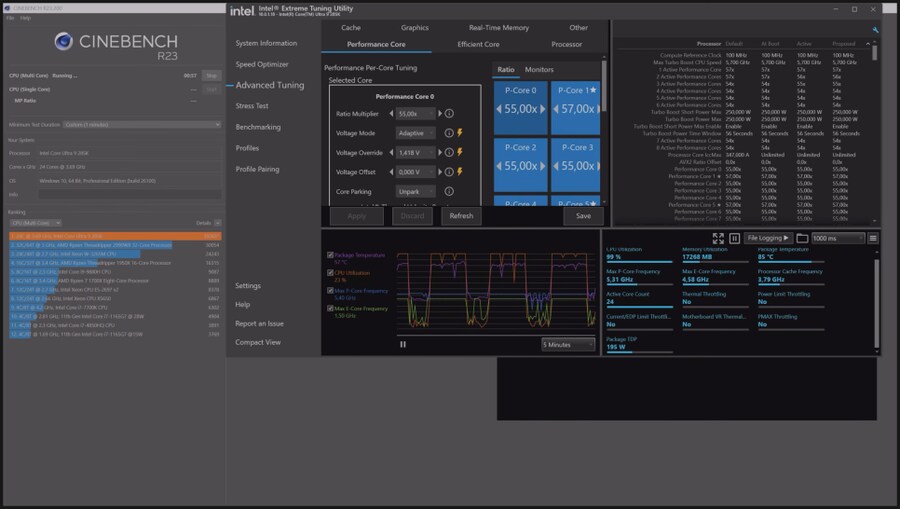Open the 1000 ms polling interval dropdown

pos(837,238)
